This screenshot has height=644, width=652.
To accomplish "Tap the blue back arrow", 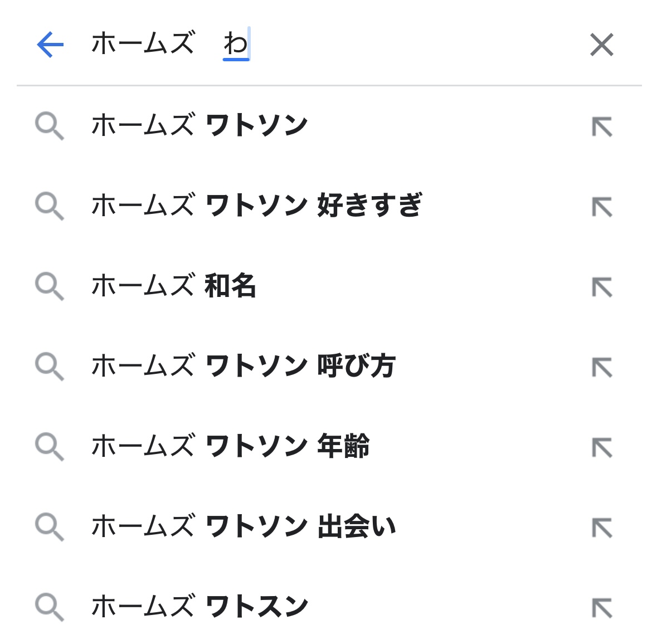I will click(x=50, y=45).
